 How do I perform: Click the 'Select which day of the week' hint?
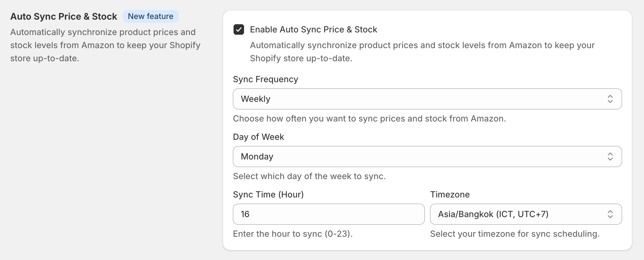309,176
